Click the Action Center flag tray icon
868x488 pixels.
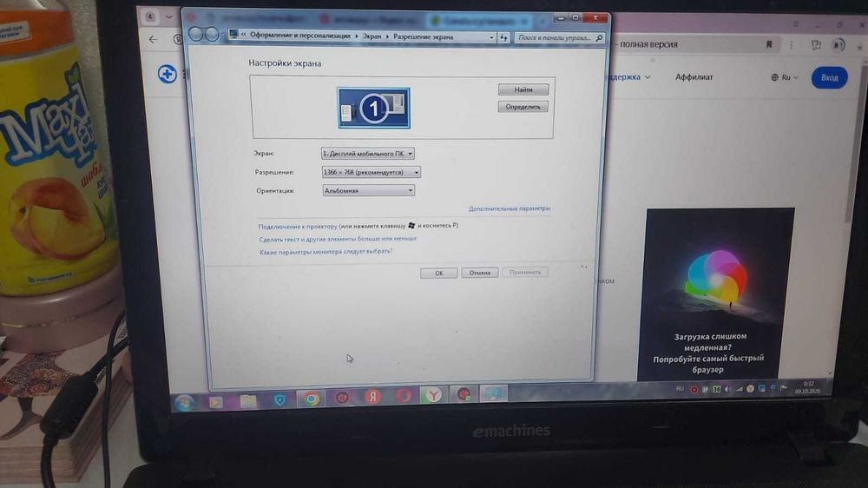(x=784, y=388)
